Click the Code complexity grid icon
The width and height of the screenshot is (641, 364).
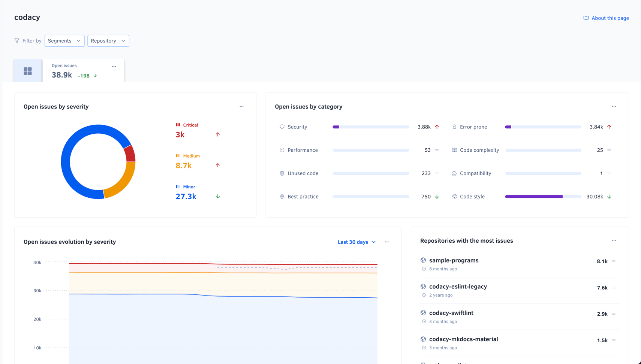pyautogui.click(x=454, y=150)
